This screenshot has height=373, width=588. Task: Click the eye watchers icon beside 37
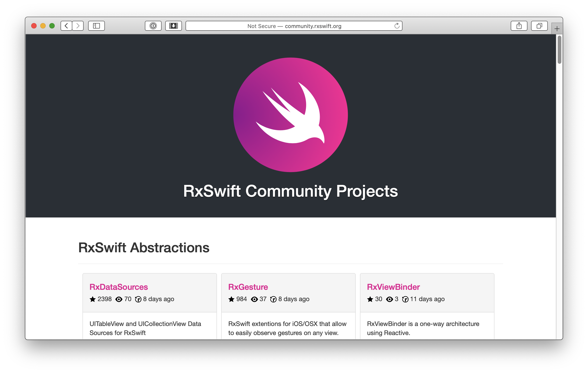(x=254, y=299)
